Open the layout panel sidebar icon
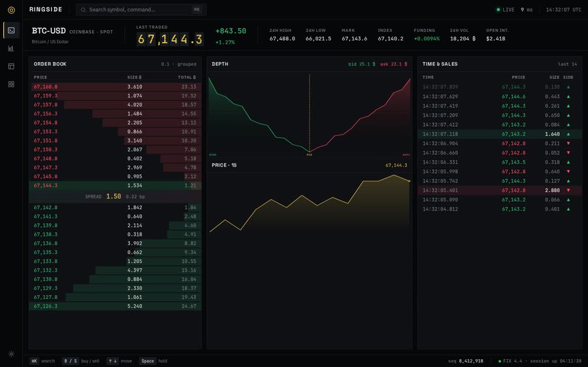 click(x=11, y=67)
